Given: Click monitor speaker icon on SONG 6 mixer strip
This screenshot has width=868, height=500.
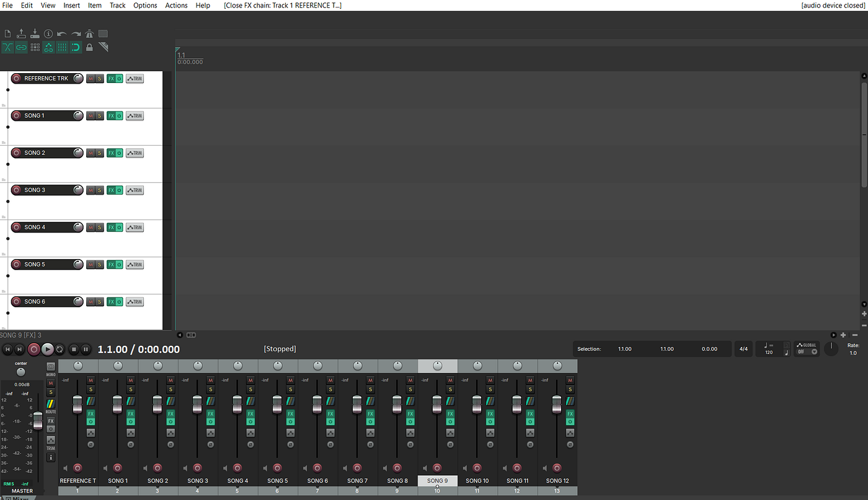Looking at the screenshot, I should 306,468.
